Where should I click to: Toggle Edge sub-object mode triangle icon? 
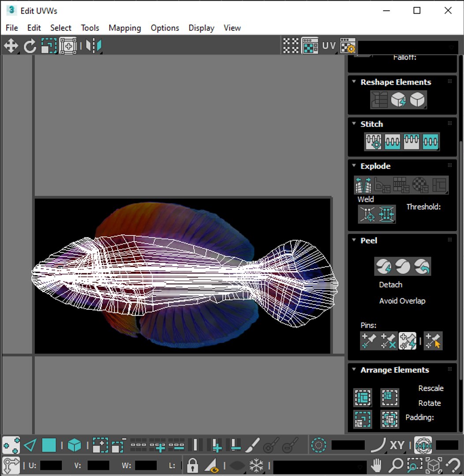tap(30, 445)
